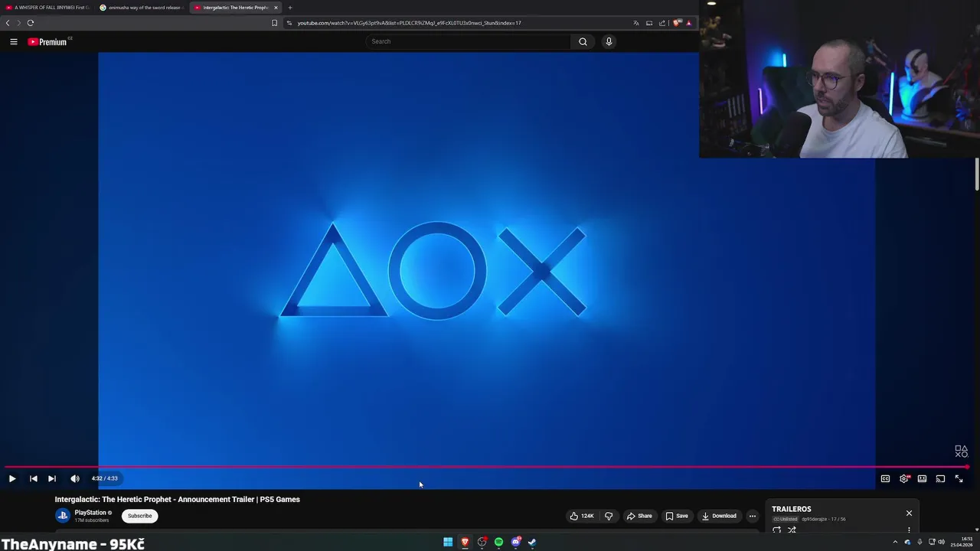This screenshot has width=980, height=551.
Task: Open the TRAILEROS playlist title
Action: point(791,509)
